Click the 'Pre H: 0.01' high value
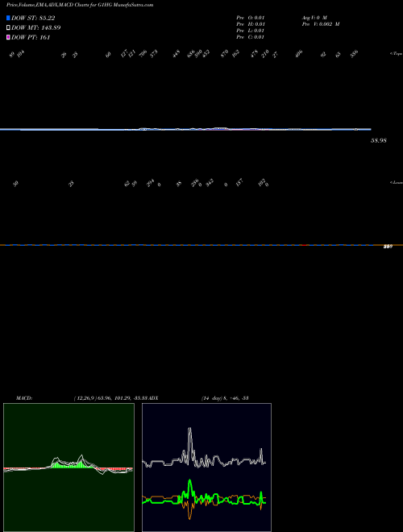Image resolution: width=403 pixels, height=532 pixels. pos(251,24)
